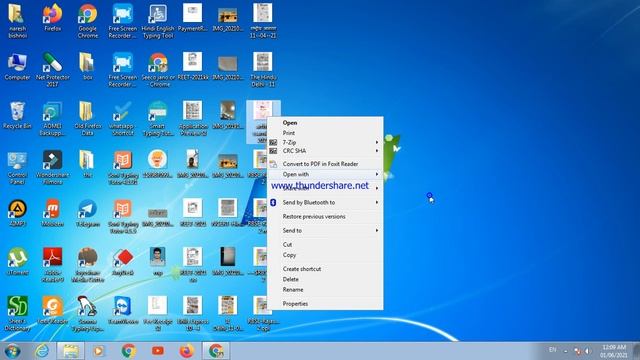Expand the 7-Zip submenu
Viewport: 640px width, 360px height.
coord(325,142)
